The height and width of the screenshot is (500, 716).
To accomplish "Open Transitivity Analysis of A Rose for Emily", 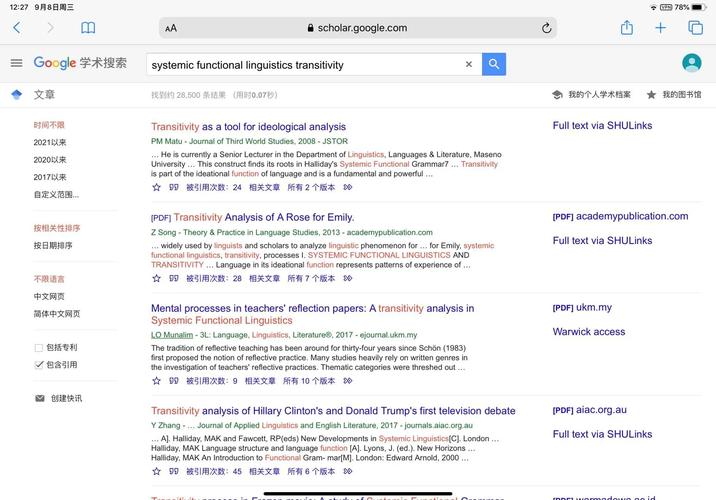I will pos(264,217).
